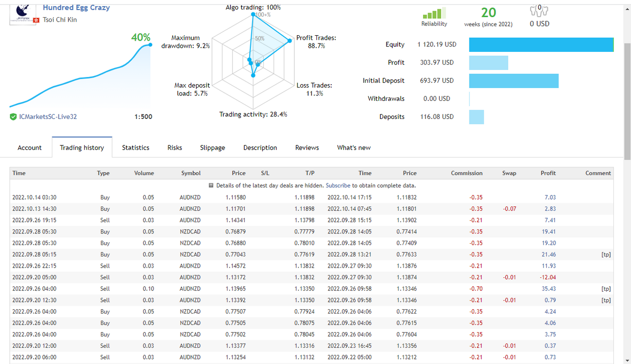This screenshot has height=364, width=631.
Task: Click the green verified shield icon
Action: (x=13, y=117)
